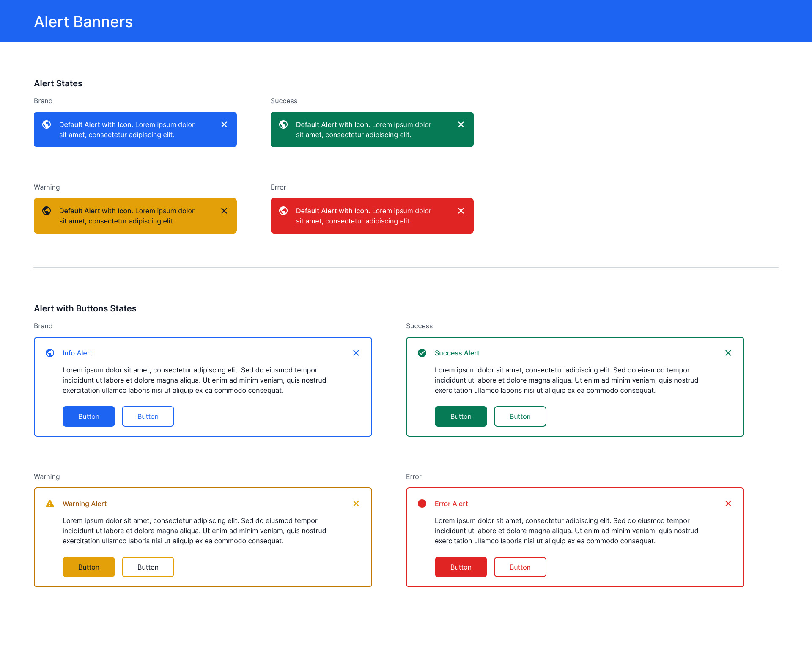
Task: Click the outlined red Button in Error Alert
Action: (520, 567)
